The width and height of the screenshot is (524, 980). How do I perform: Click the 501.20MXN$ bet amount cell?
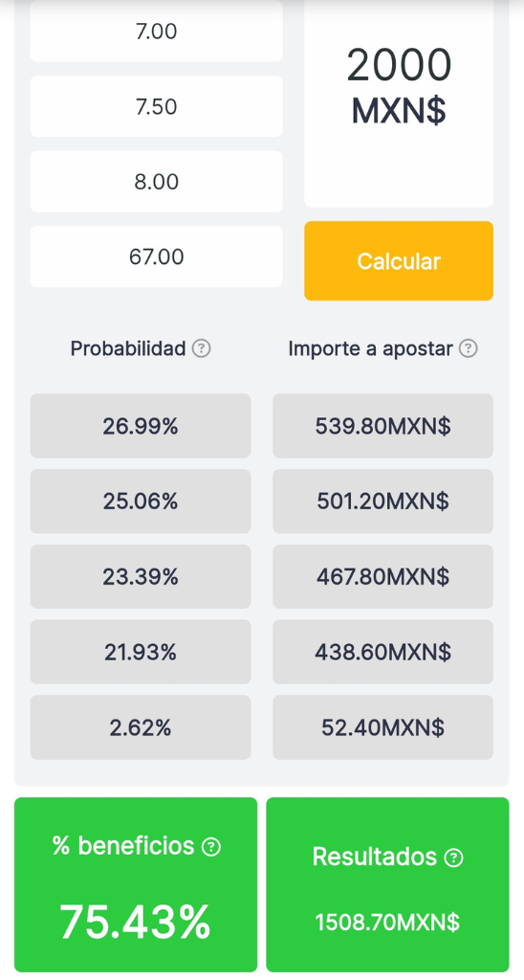tap(382, 501)
